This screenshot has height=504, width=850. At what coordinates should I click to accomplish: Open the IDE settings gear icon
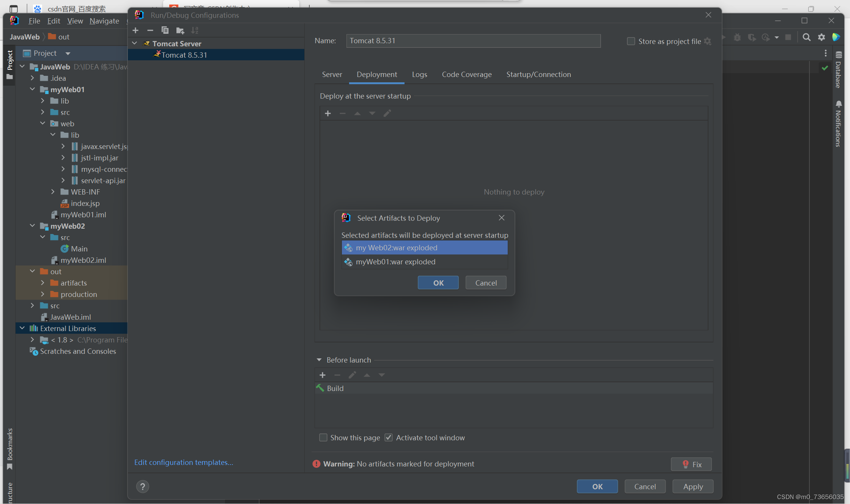coord(822,37)
